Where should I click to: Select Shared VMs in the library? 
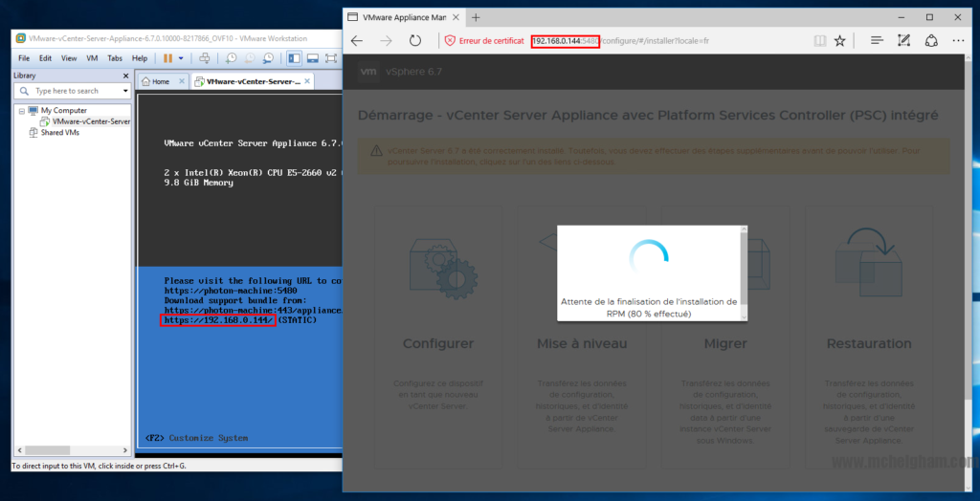[60, 133]
